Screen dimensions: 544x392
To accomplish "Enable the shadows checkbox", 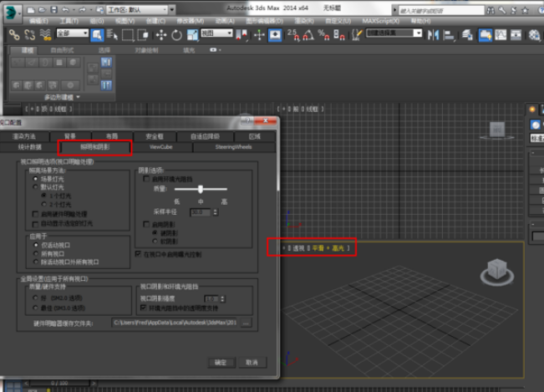I will click(x=146, y=224).
